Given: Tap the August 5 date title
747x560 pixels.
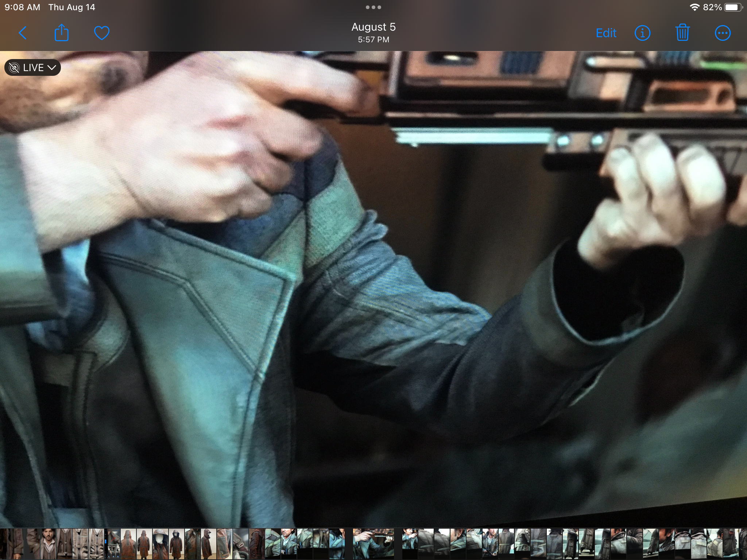Looking at the screenshot, I should [373, 27].
